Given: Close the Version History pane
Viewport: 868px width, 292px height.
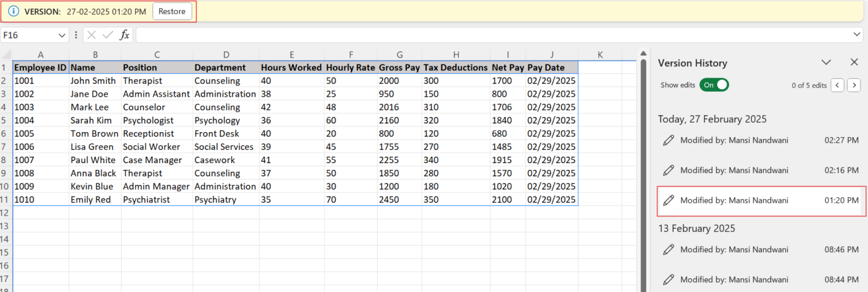Looking at the screenshot, I should [x=854, y=63].
